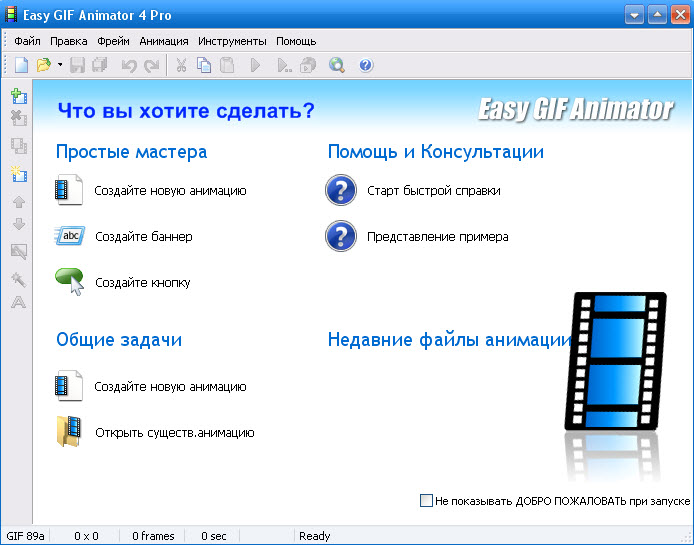Click the folder icon beside Открыть существ.анимацию
The height and width of the screenshot is (545, 694).
coord(69,432)
